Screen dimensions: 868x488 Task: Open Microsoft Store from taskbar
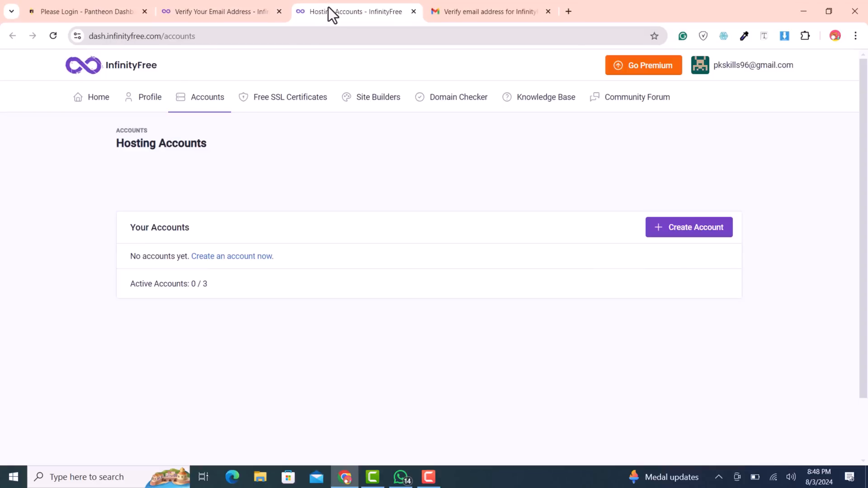tap(288, 477)
